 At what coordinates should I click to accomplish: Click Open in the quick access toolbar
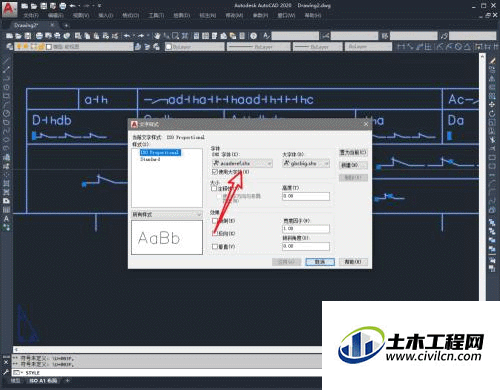(34, 6)
